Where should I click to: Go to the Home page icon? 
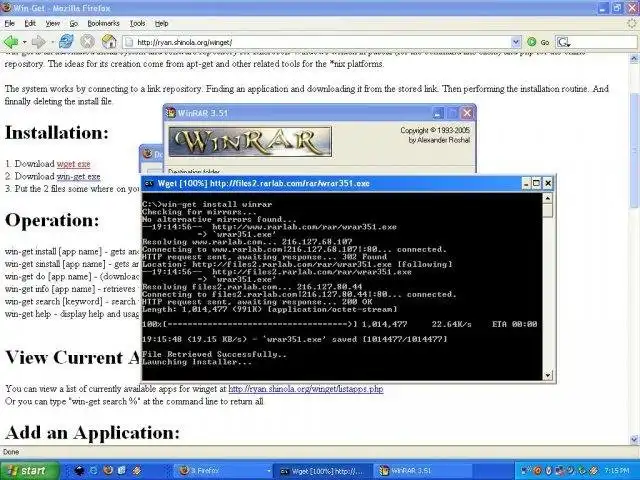(x=109, y=42)
